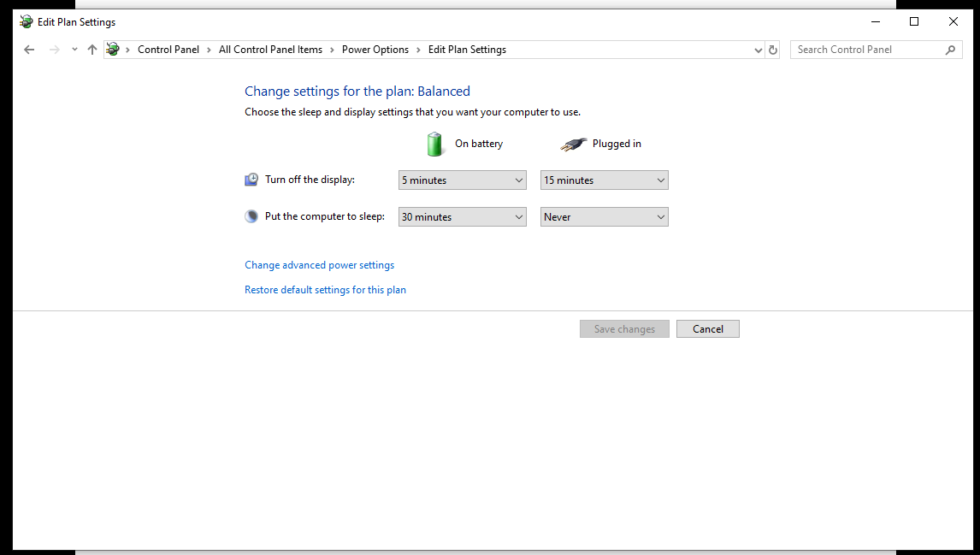Open the recent locations chevron
Viewport: 980px width, 555px height.
point(74,50)
